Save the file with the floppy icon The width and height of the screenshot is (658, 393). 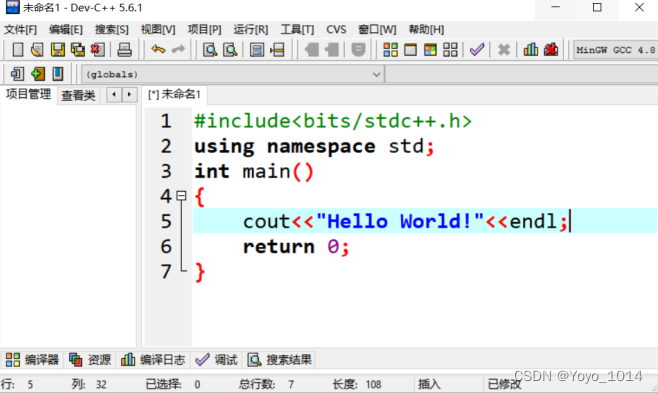57,50
